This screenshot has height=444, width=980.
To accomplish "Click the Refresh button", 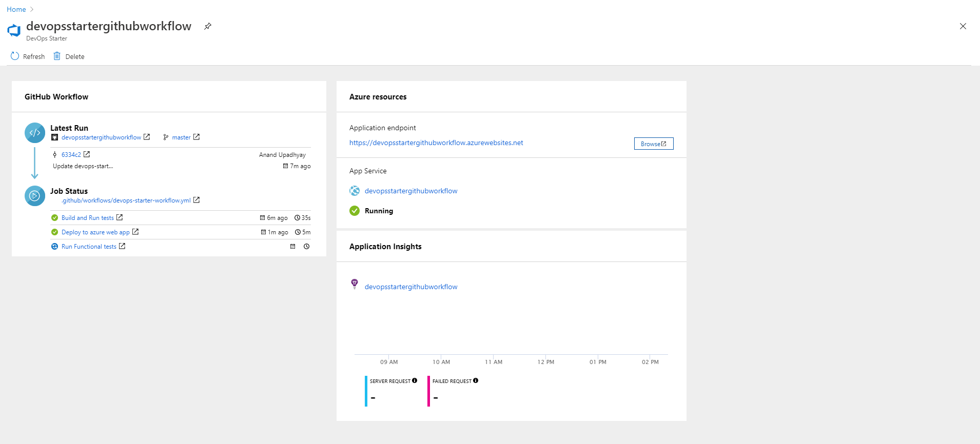I will 28,56.
